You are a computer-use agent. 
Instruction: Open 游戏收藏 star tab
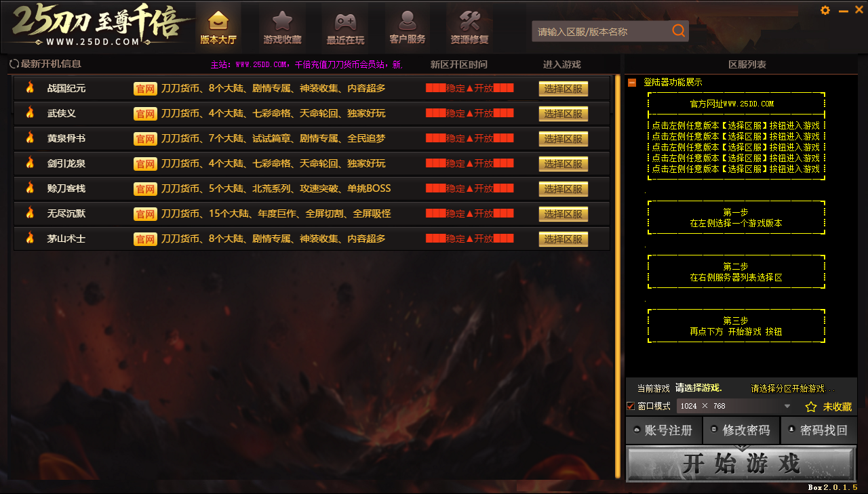(282, 28)
